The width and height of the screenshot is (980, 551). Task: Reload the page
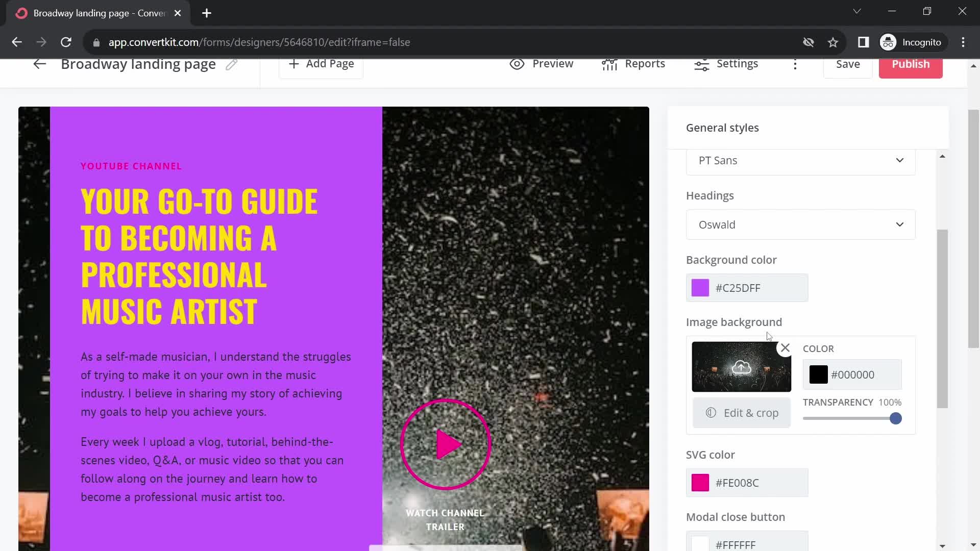[66, 42]
